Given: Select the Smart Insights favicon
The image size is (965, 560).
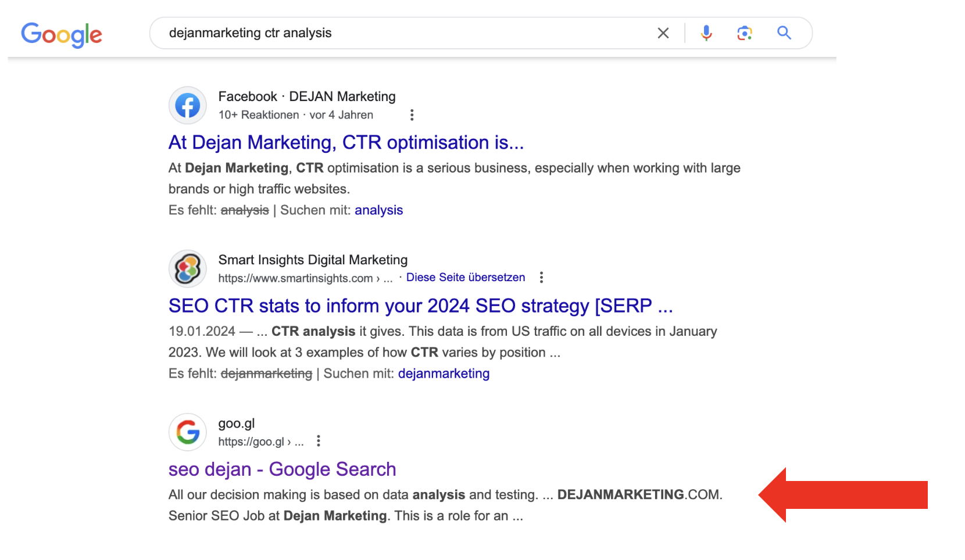Looking at the screenshot, I should tap(187, 268).
